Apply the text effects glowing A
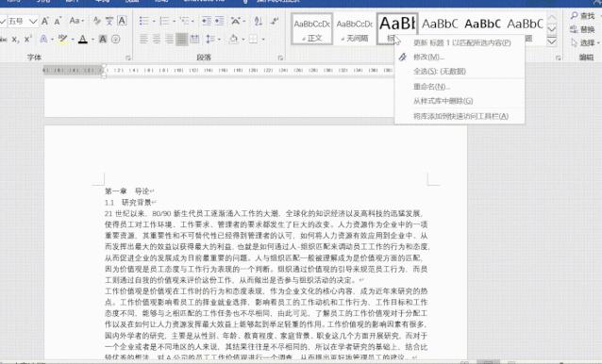 (x=43, y=39)
